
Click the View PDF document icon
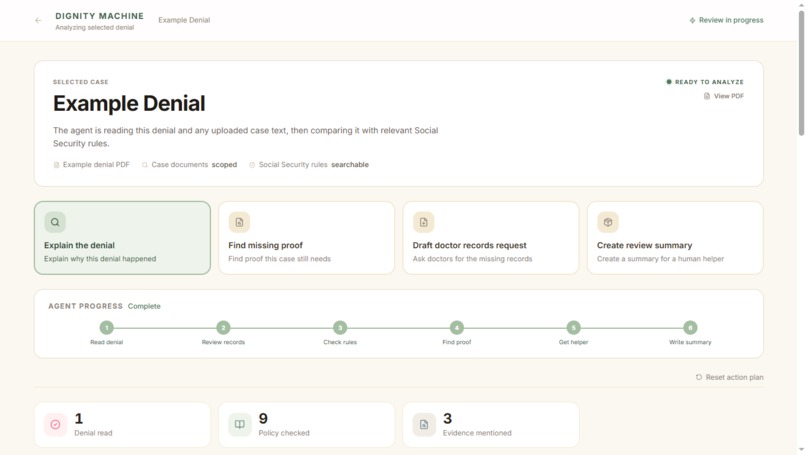click(x=707, y=96)
